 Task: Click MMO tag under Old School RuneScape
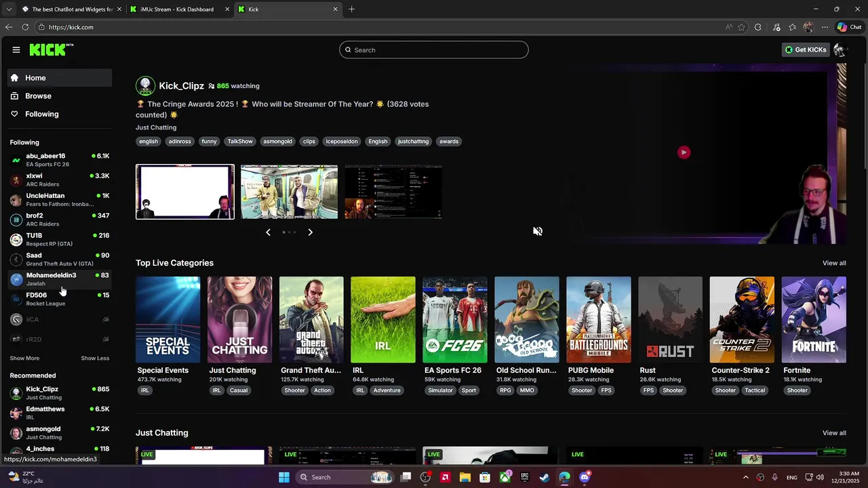(527, 390)
